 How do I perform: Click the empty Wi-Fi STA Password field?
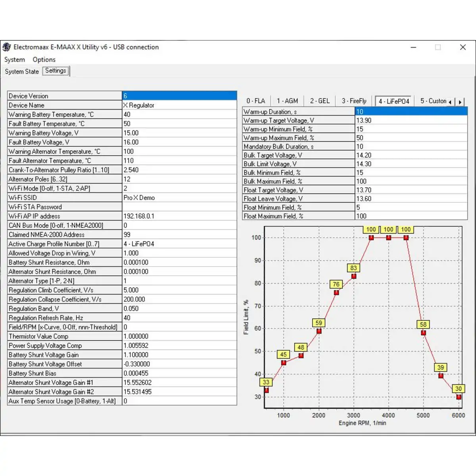tap(179, 207)
